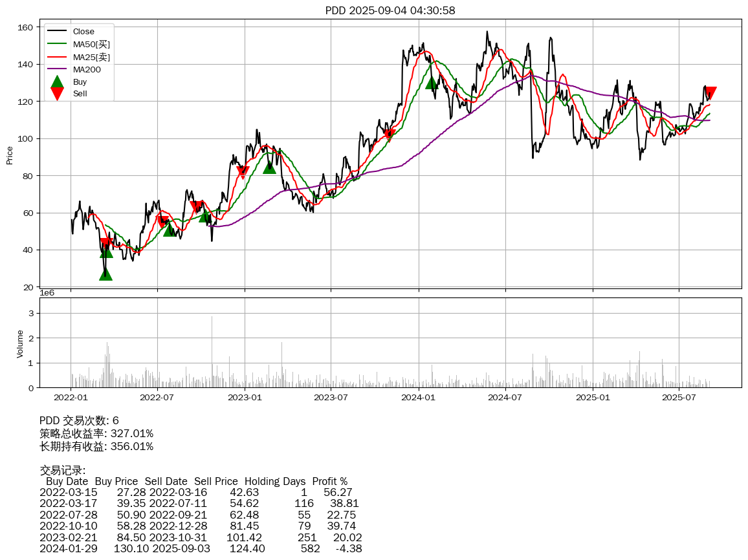Click the red sell marker at far right
Image resolution: width=748 pixels, height=560 pixels.
(x=710, y=93)
